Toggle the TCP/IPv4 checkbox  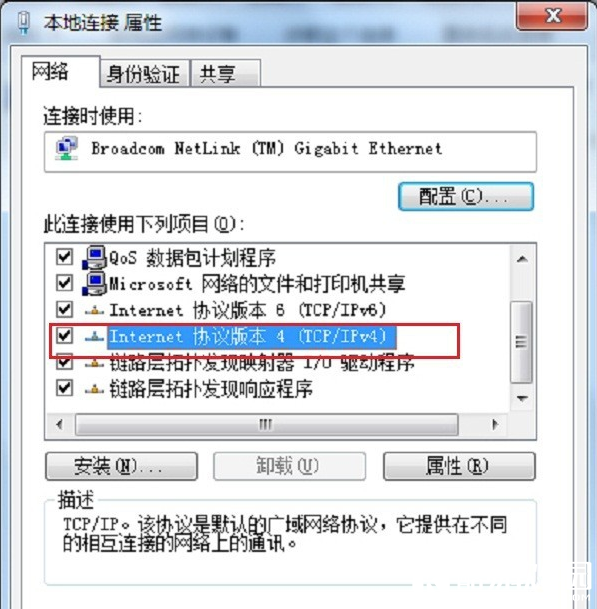(x=64, y=336)
